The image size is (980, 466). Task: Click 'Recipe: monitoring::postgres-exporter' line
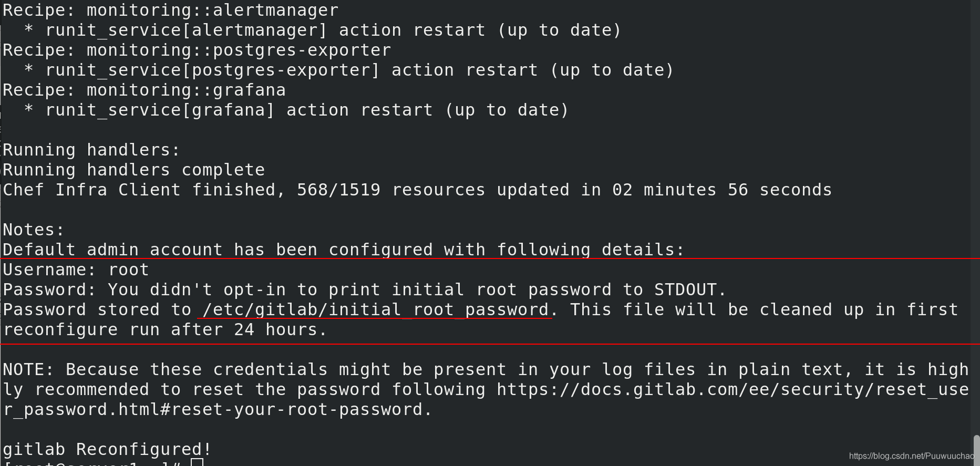pyautogui.click(x=197, y=50)
